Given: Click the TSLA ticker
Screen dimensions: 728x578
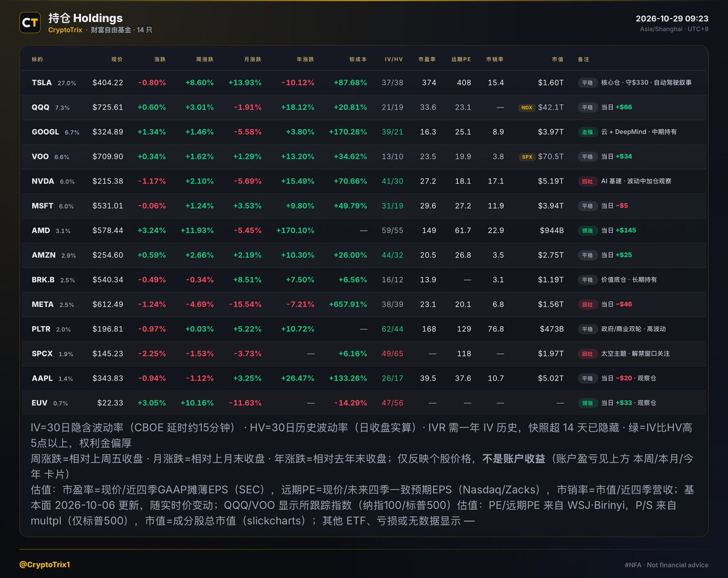Looking at the screenshot, I should [42, 82].
